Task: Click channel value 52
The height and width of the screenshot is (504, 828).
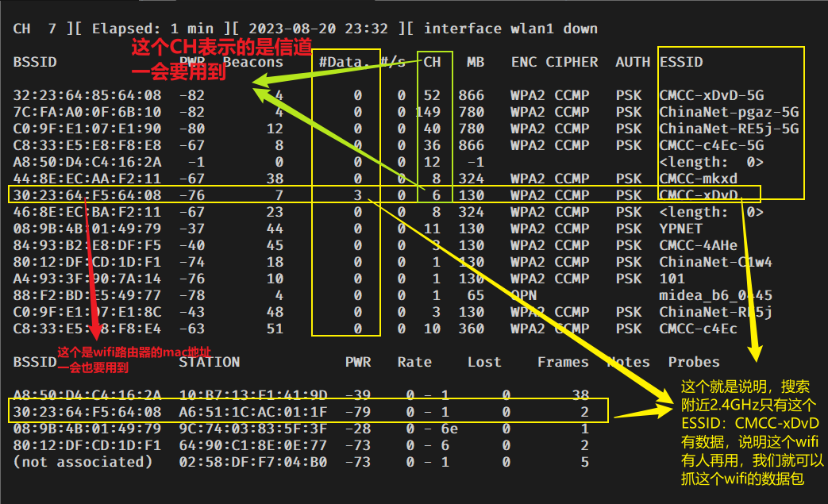Action: tap(432, 95)
